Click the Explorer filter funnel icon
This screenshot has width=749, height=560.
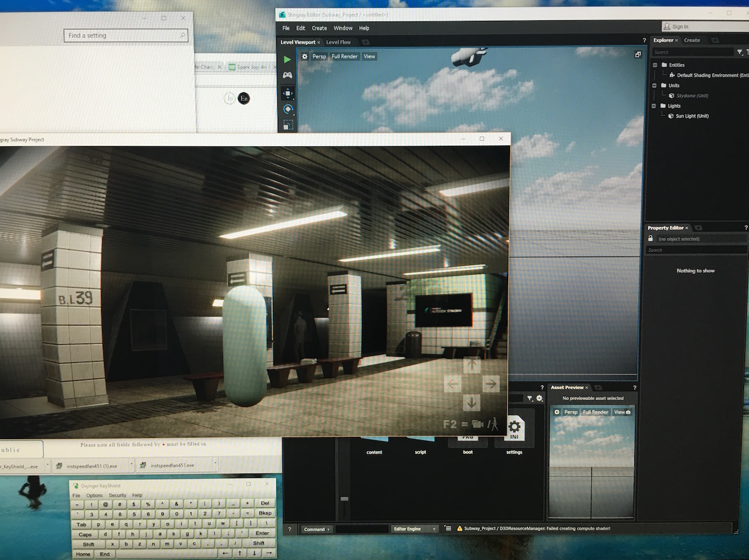click(x=739, y=52)
